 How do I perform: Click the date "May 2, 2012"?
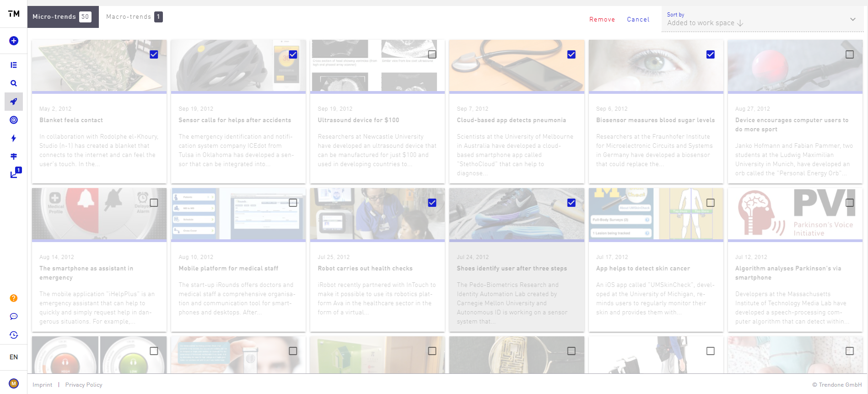click(x=55, y=109)
